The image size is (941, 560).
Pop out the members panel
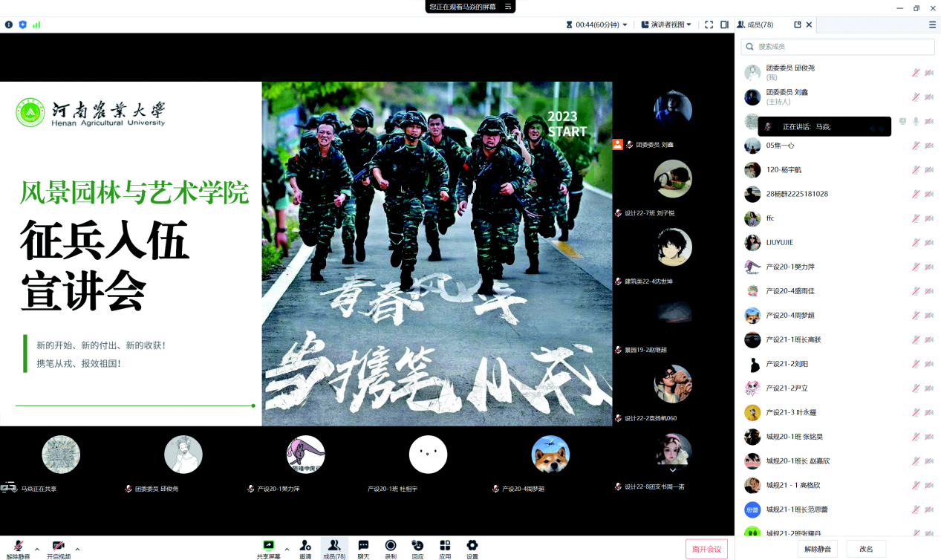pos(798,25)
